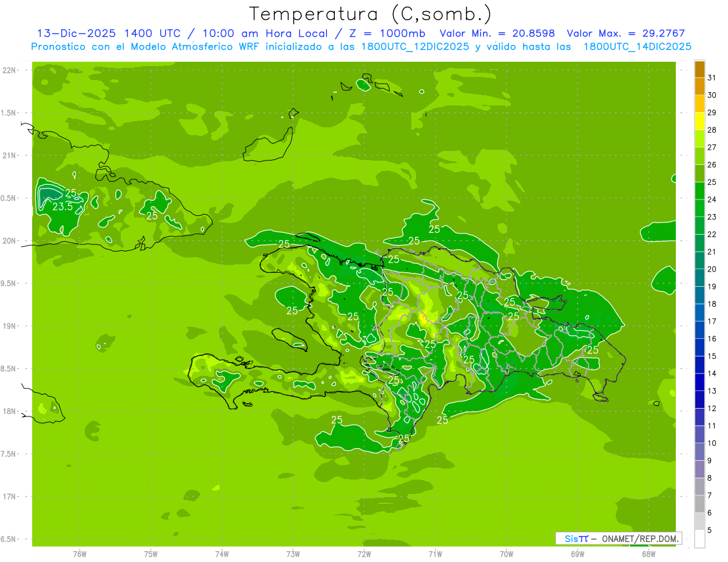Select the 'Valor Max. = 29.2767' value
Image resolution: width=728 pixels, height=562 pixels.
(625, 33)
